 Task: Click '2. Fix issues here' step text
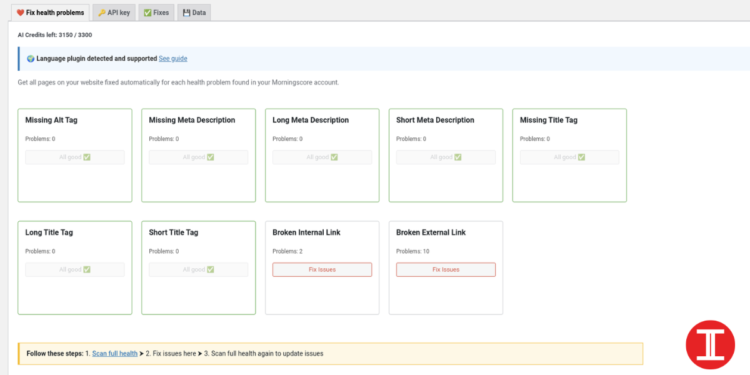[x=171, y=354]
